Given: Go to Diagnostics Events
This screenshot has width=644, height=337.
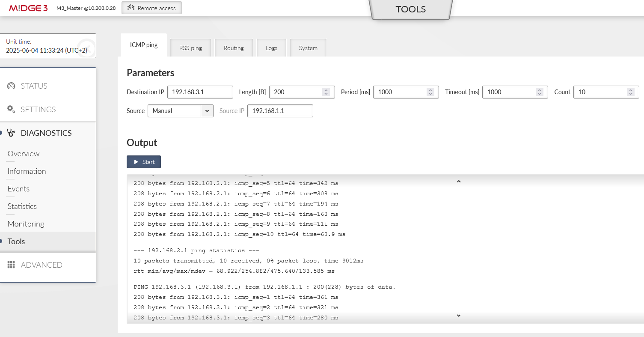Looking at the screenshot, I should click(x=18, y=189).
